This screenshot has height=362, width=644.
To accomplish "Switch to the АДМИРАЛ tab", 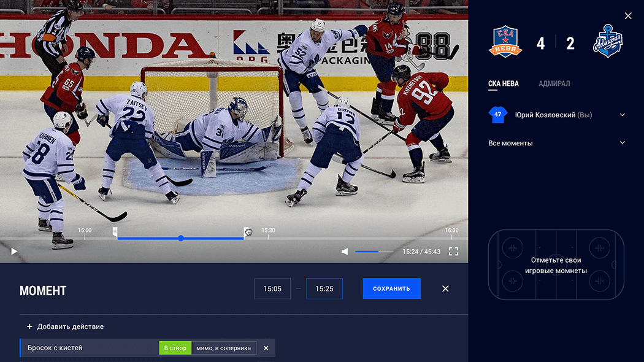I will [x=554, y=83].
